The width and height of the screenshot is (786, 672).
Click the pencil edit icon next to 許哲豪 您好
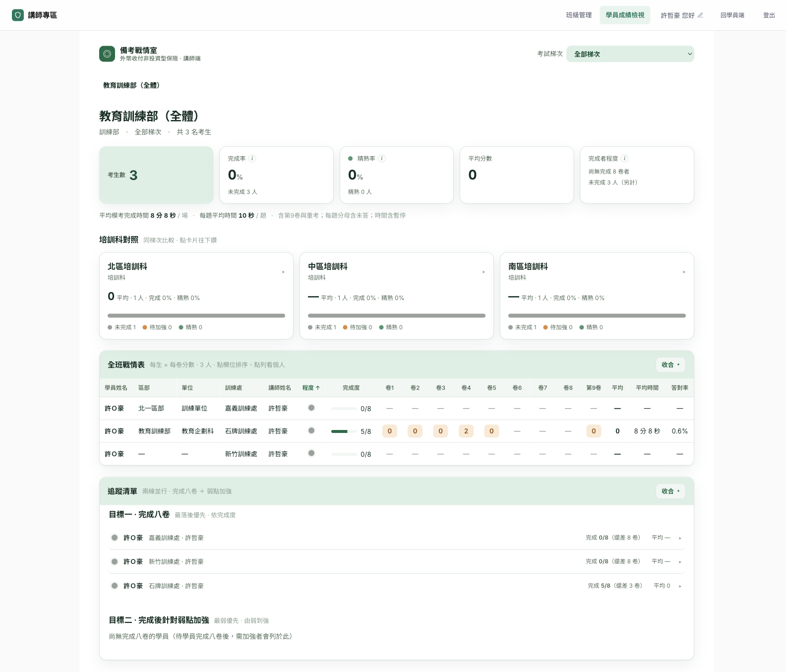(700, 15)
